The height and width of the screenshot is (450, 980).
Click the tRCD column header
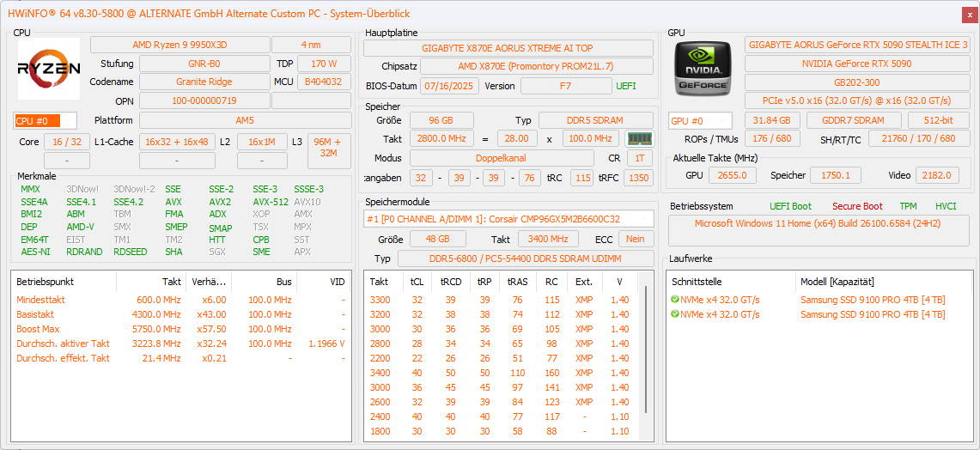(451, 282)
